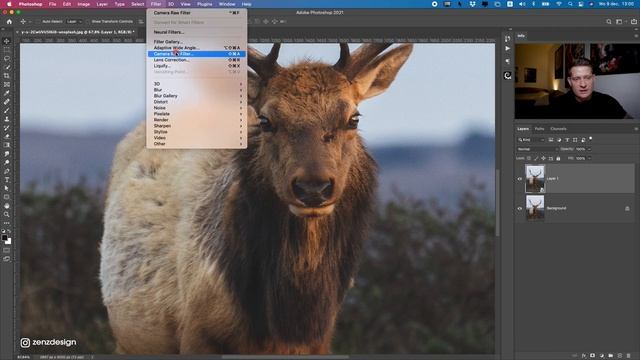Hide Background layer using eye icon
The image size is (640, 360).
click(x=520, y=209)
